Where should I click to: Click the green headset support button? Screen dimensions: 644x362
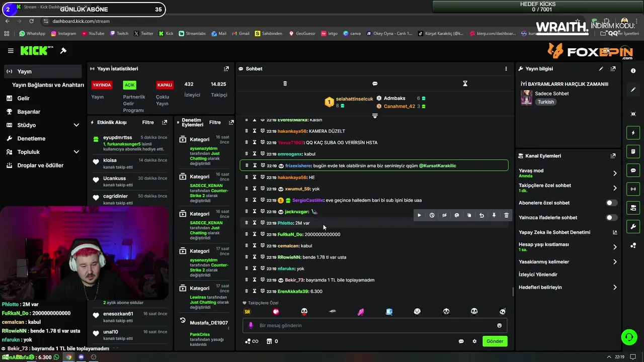[629, 337]
